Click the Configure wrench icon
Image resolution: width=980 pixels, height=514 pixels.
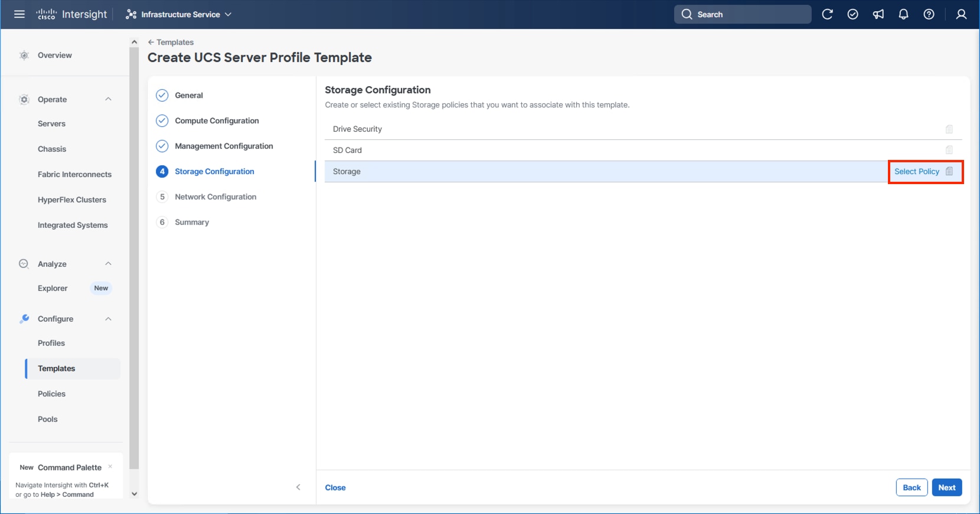24,319
